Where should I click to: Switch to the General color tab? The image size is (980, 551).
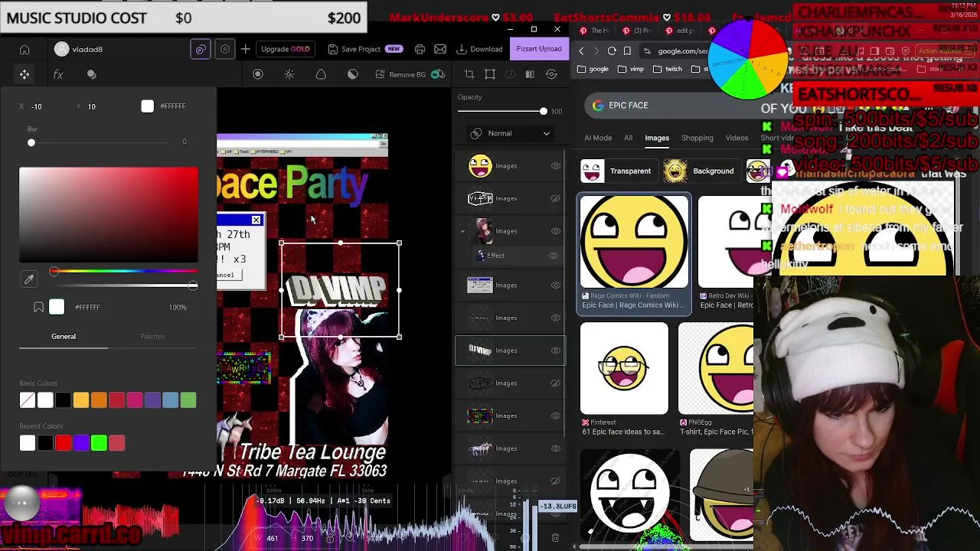pyautogui.click(x=64, y=337)
